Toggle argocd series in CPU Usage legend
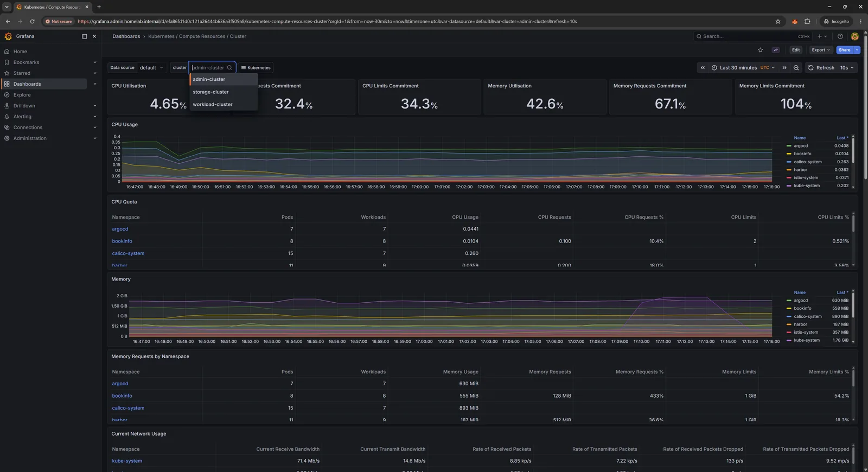The image size is (868, 472). click(801, 146)
